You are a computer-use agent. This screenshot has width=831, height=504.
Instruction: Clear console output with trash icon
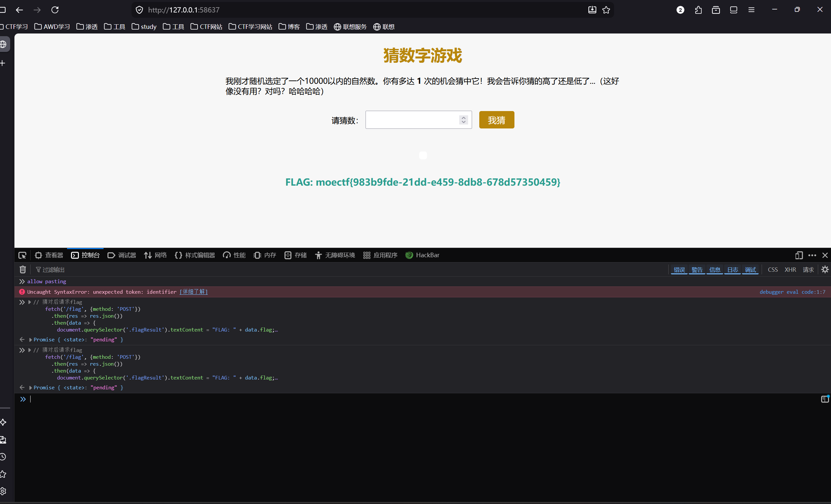23,269
